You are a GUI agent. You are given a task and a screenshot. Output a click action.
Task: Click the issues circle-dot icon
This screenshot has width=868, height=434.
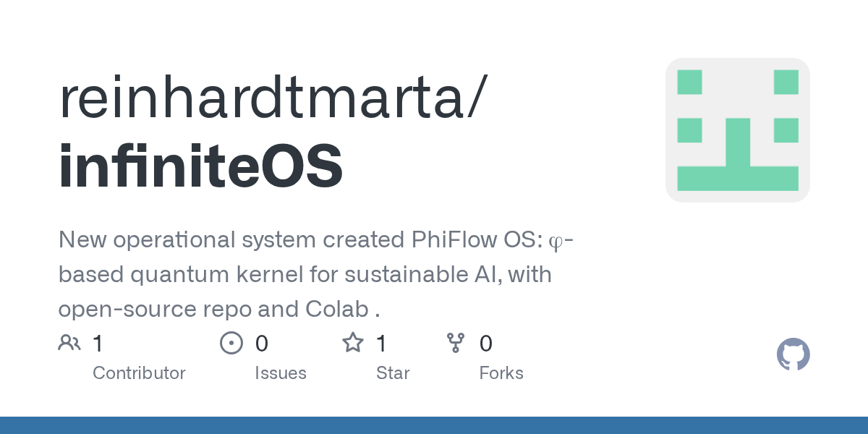point(231,343)
